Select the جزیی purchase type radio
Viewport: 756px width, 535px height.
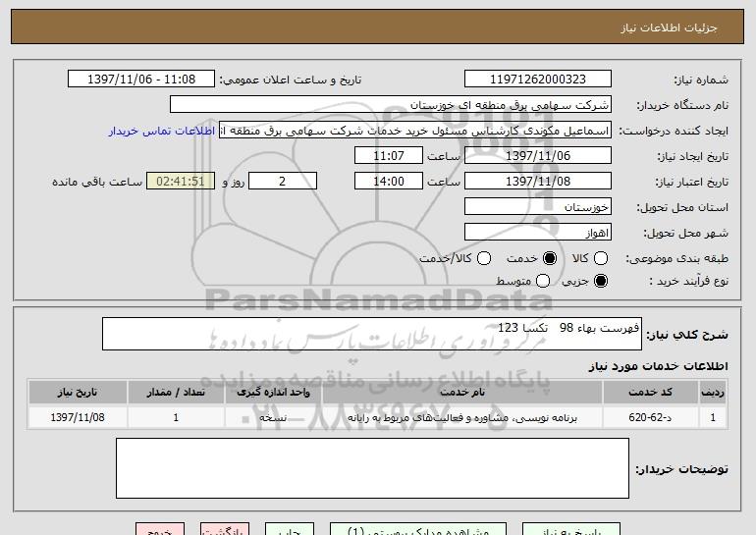click(602, 282)
